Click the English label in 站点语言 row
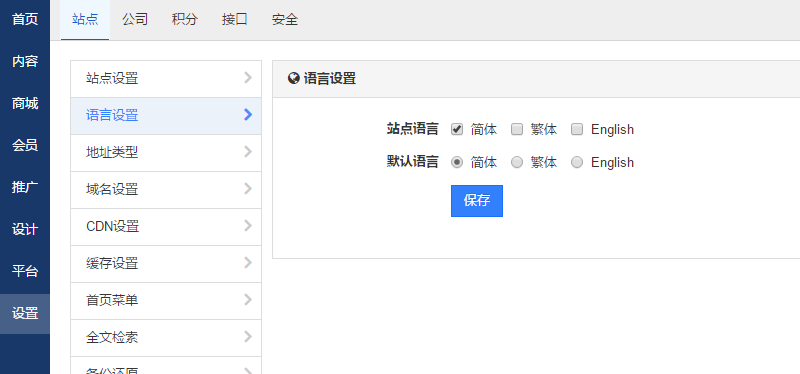This screenshot has height=374, width=800. 612,130
